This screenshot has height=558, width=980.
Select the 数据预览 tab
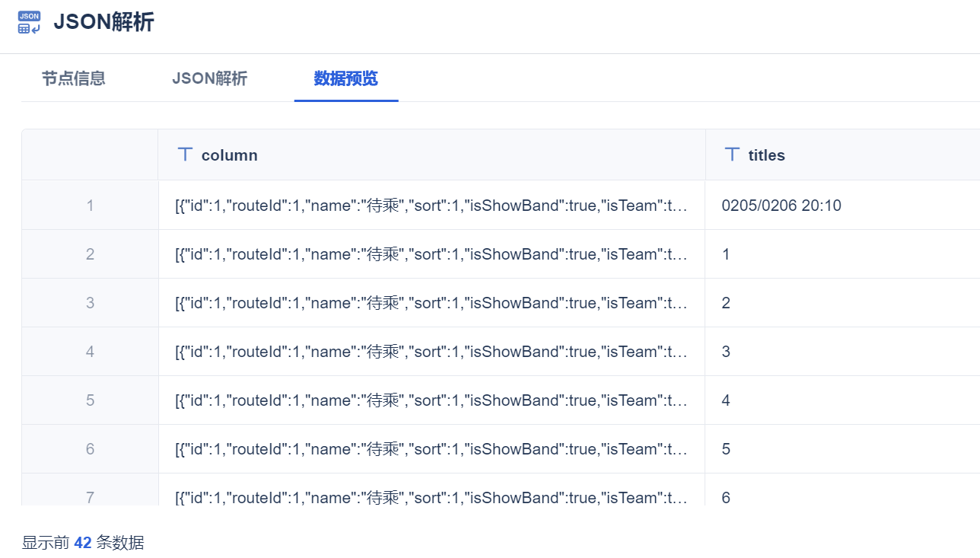pyautogui.click(x=345, y=78)
